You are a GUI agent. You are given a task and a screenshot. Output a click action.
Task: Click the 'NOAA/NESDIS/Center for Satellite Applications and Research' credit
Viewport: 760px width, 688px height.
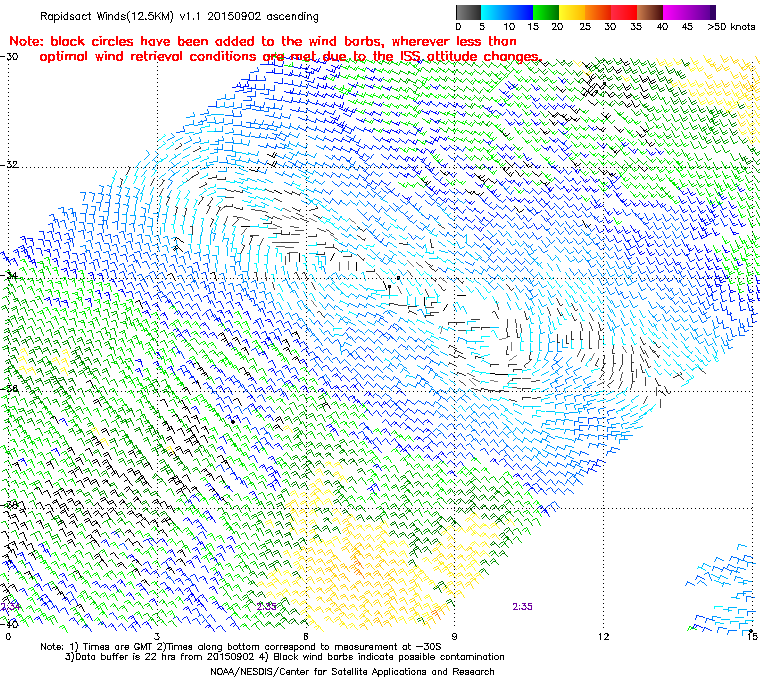click(x=352, y=672)
